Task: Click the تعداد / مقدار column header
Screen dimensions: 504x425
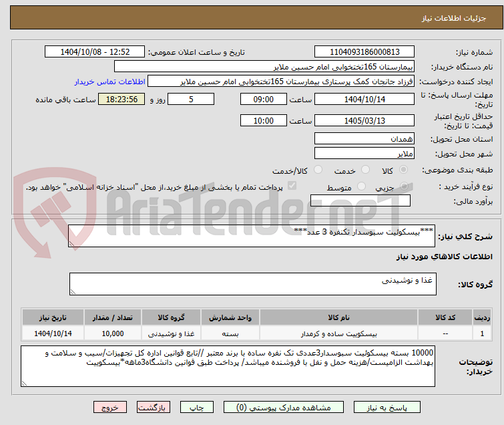Action: [113, 317]
